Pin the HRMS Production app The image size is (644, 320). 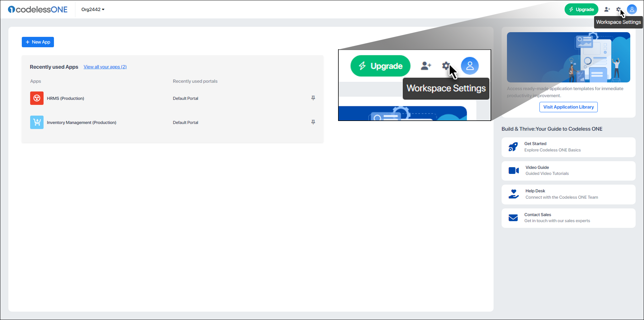(x=313, y=98)
